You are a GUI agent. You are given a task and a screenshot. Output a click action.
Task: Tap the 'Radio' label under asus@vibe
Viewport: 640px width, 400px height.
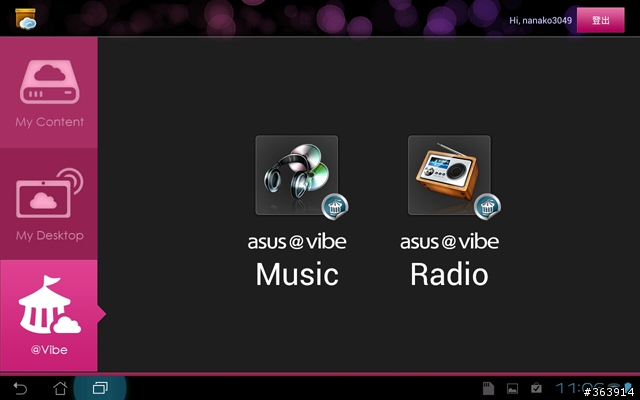click(x=449, y=274)
